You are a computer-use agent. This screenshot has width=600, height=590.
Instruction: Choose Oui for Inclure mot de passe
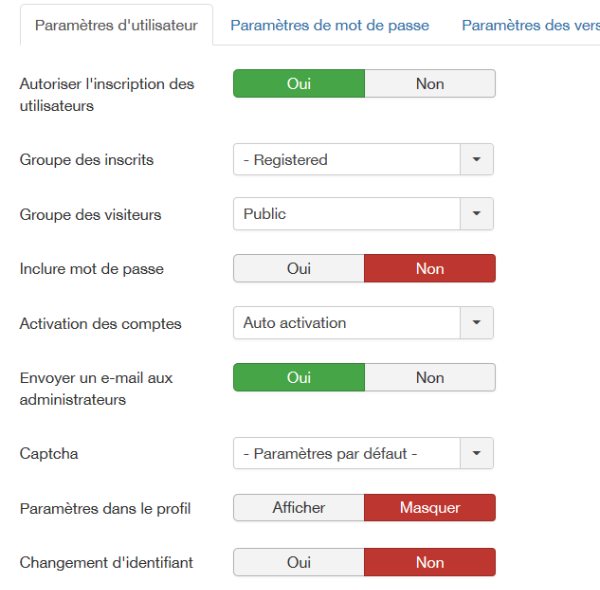pos(299,269)
